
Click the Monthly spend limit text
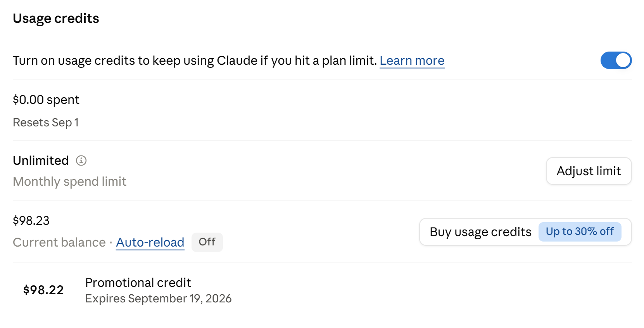click(x=69, y=181)
